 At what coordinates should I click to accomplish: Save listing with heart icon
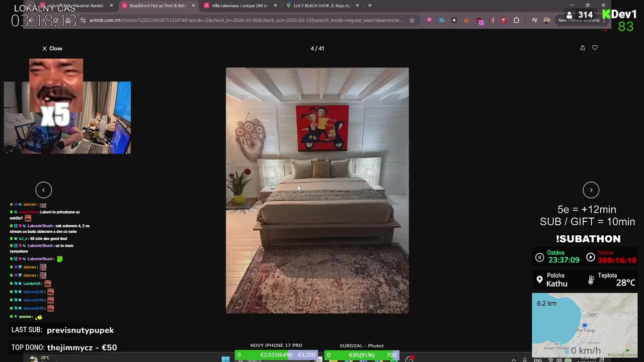[595, 48]
